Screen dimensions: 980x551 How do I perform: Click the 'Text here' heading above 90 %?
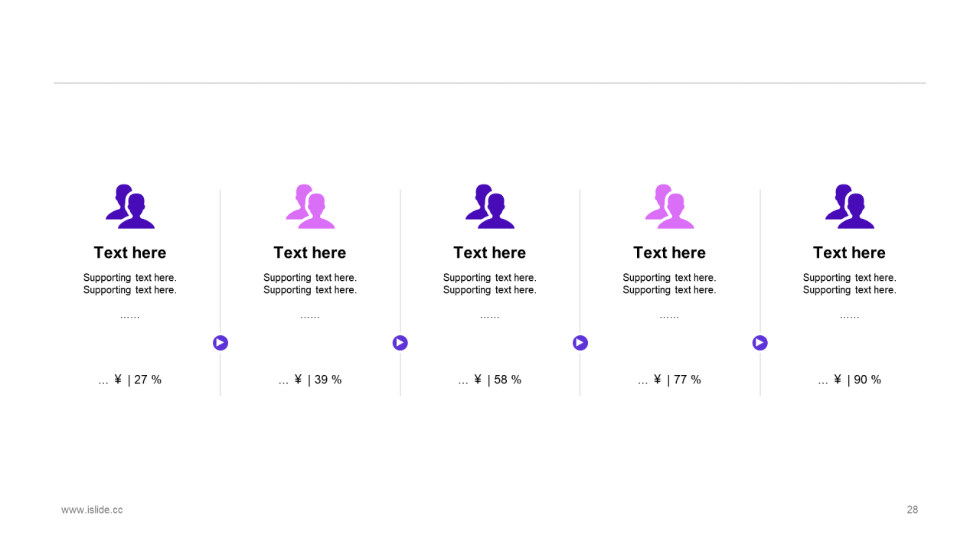[850, 253]
